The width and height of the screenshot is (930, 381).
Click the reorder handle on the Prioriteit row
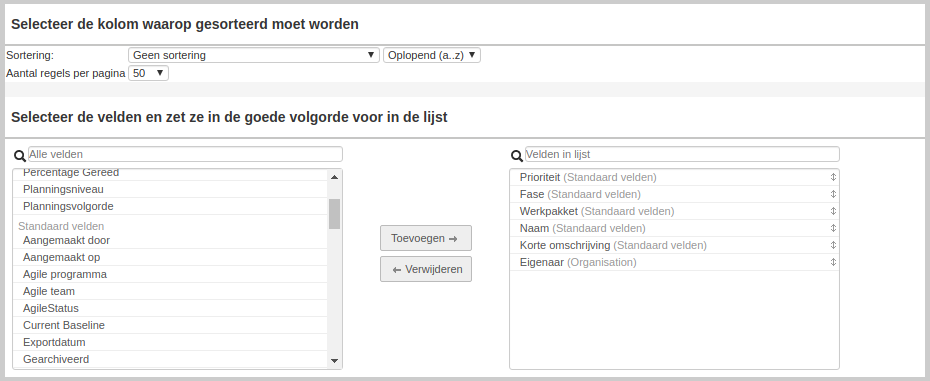[x=833, y=177]
